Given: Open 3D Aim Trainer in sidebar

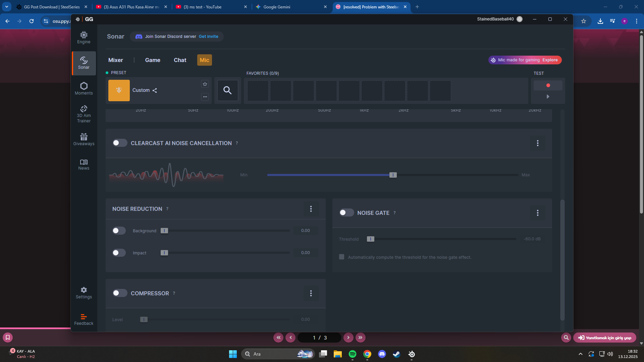Looking at the screenshot, I should [84, 114].
